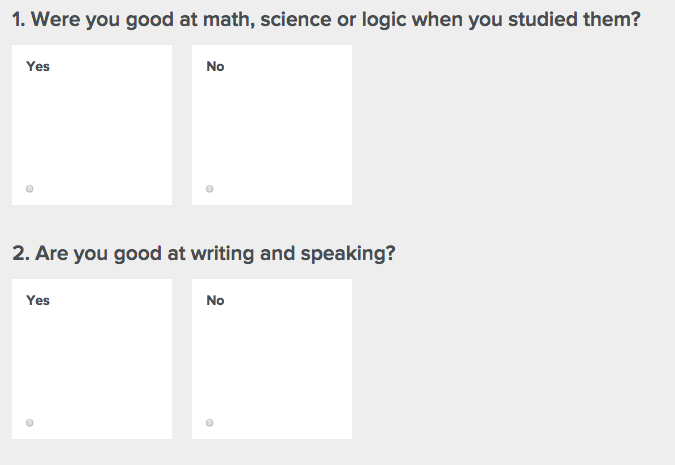The image size is (675, 465).
Task: Click the math, science or logic question heading
Action: [x=326, y=19]
